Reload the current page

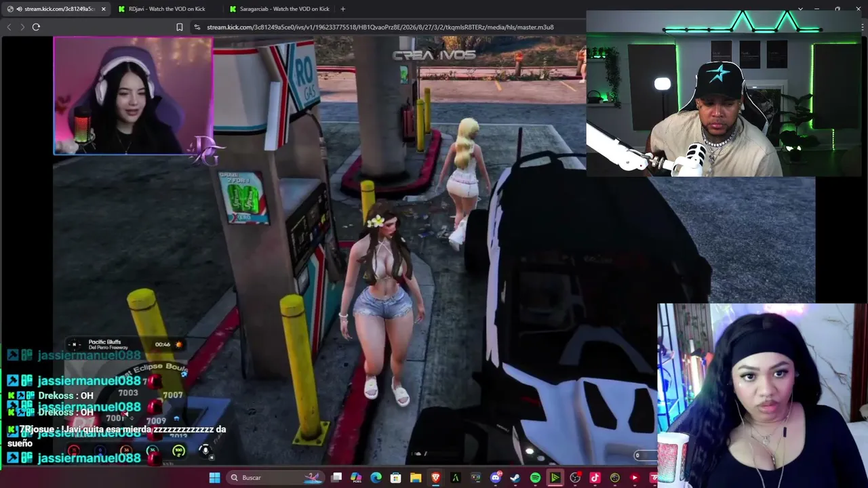coord(36,27)
